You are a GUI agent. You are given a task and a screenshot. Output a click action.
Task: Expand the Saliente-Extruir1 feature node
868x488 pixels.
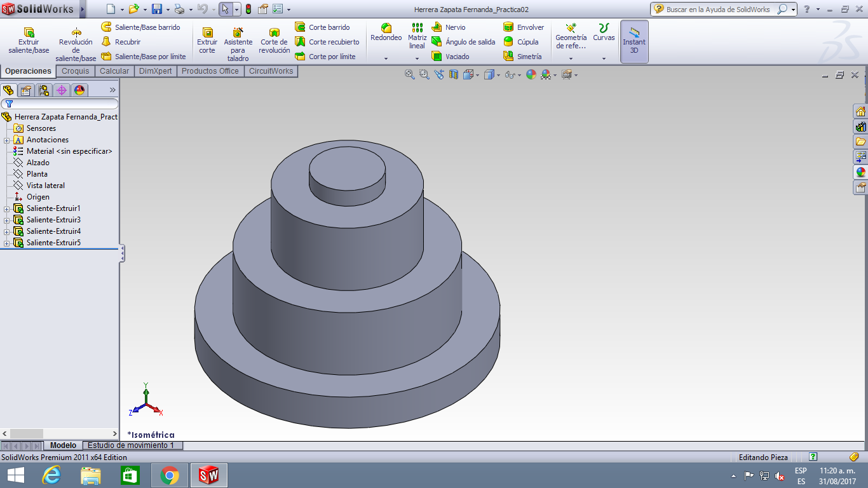[x=6, y=208]
